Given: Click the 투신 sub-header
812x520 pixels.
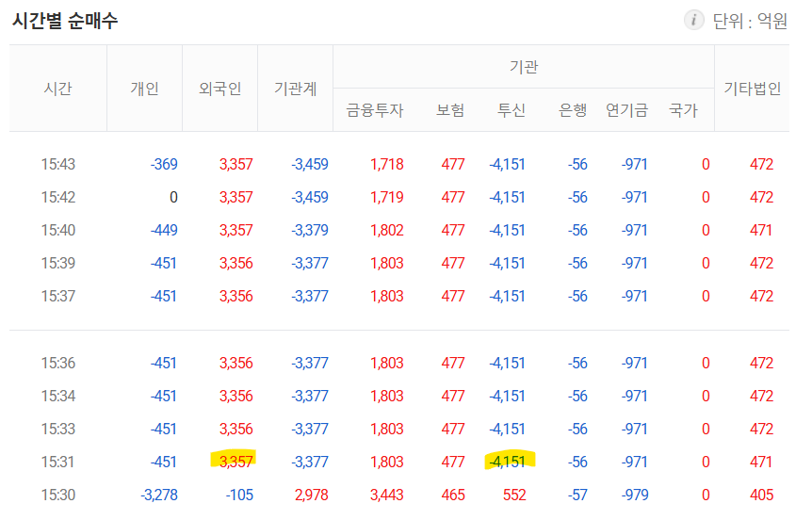Looking at the screenshot, I should coord(512,110).
